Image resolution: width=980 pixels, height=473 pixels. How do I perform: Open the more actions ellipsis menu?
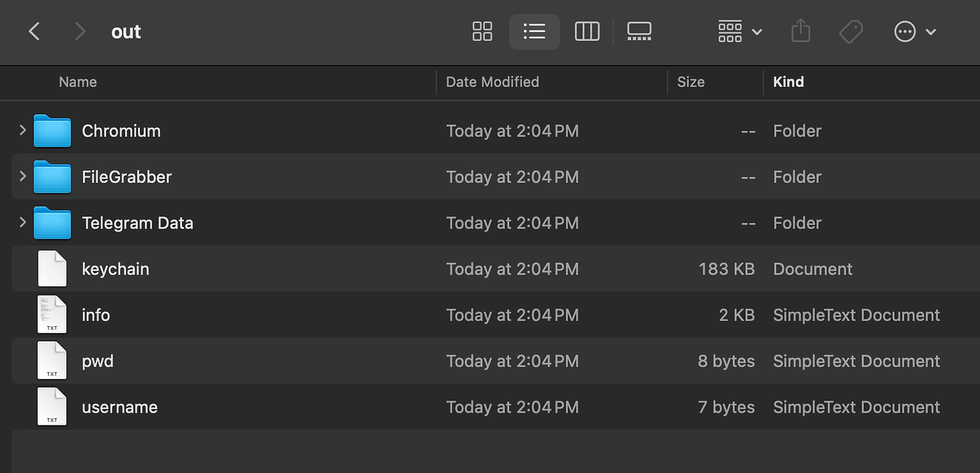(915, 31)
